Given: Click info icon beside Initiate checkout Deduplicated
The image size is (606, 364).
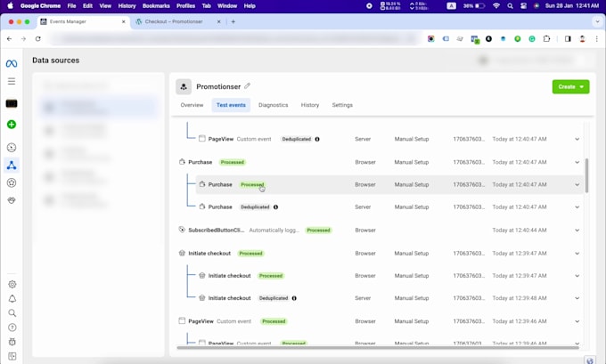Looking at the screenshot, I should [x=294, y=298].
